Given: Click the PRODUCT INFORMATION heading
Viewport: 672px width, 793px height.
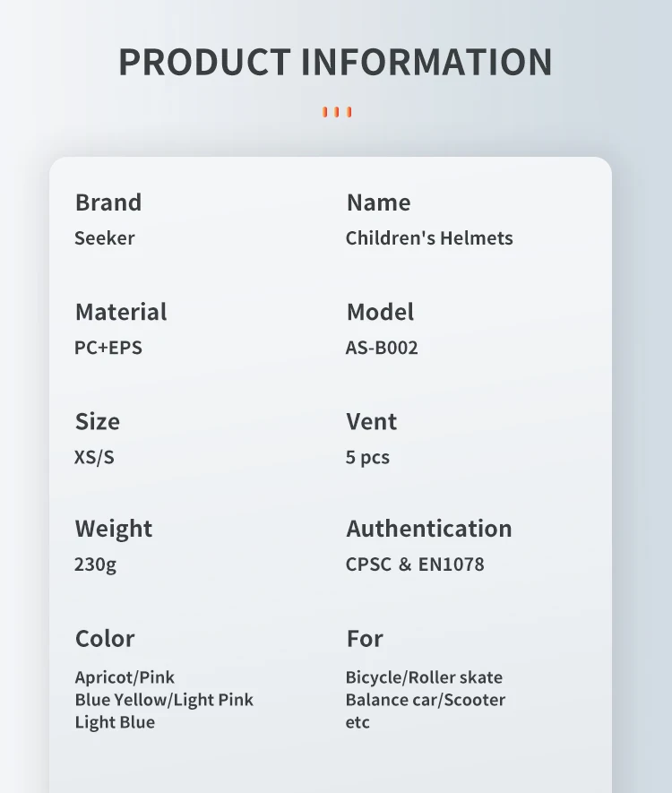Looking at the screenshot, I should pos(335,62).
